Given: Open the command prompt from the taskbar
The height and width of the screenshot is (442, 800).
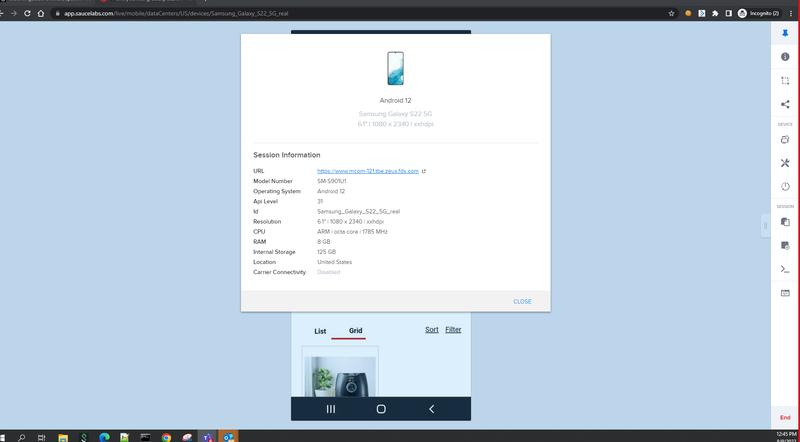Looking at the screenshot, I should [x=145, y=437].
